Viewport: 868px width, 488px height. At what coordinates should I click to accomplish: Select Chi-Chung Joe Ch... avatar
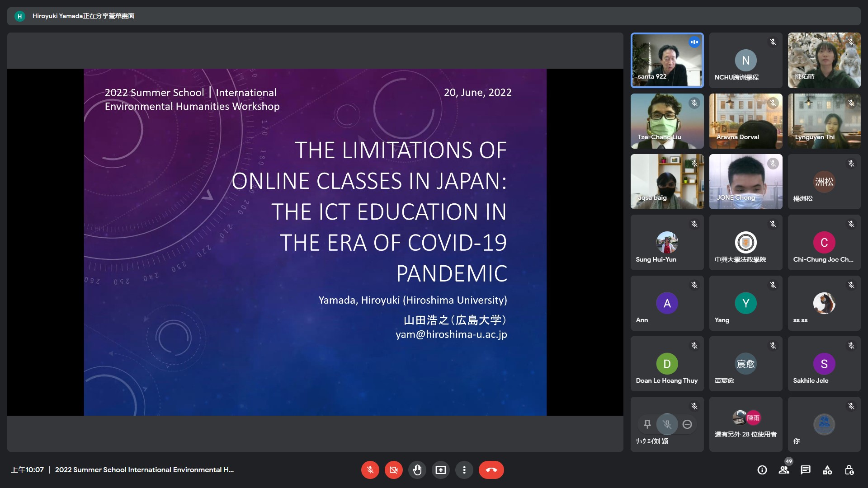click(x=824, y=242)
